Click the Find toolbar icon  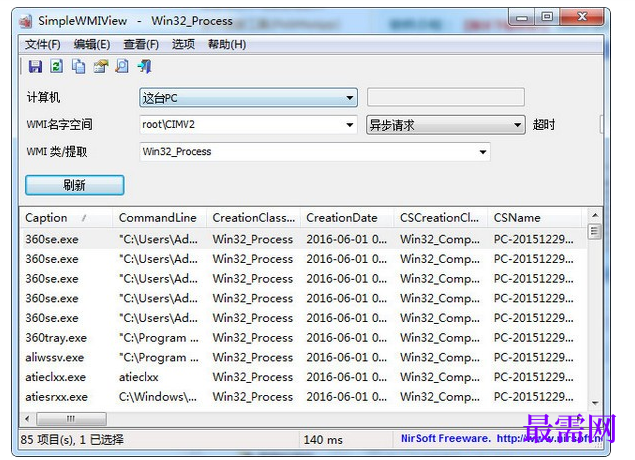coord(122,66)
